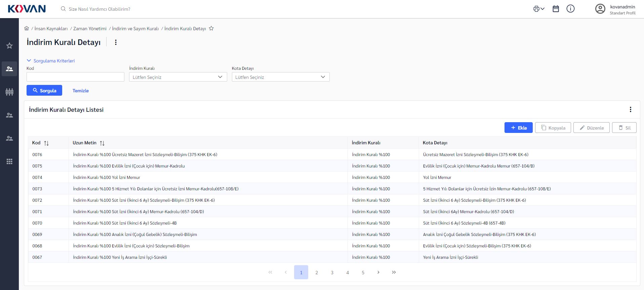Screen dimensions: 644x290
Task: Collapse the Sorgulama Kriterleri section
Action: pos(51,61)
